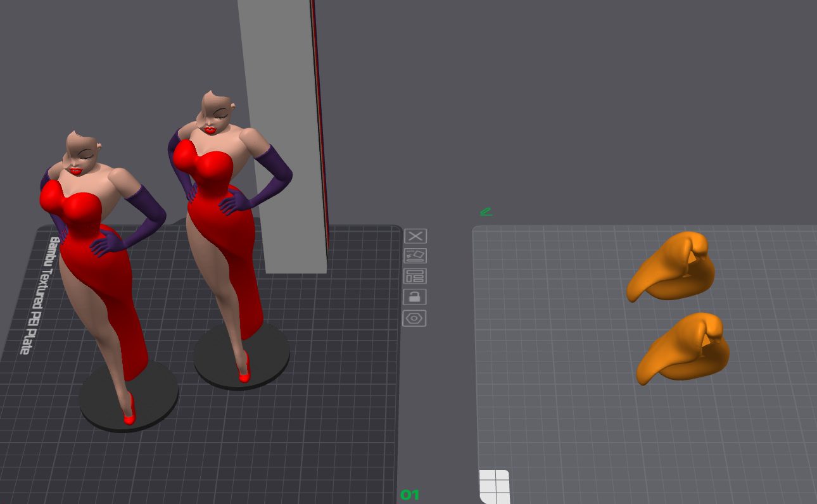
Task: Toggle the plate lock padlock icon
Action: [x=415, y=297]
